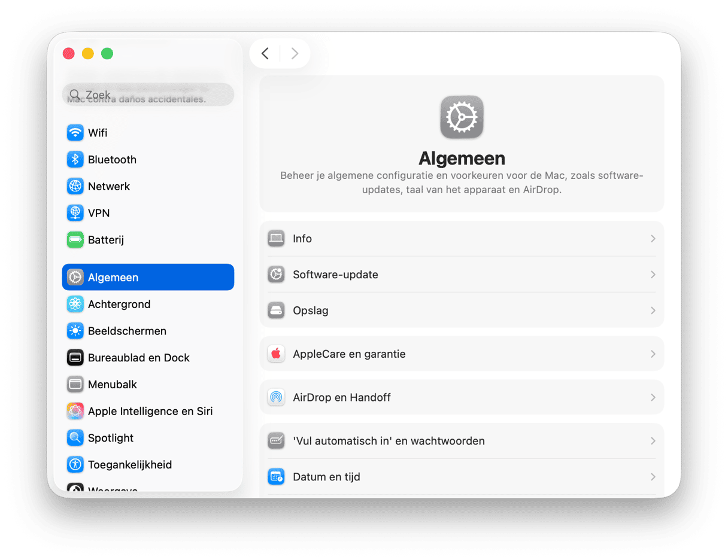Open 'Vul automatisch in' en wachtwoorden
Screen dimensions: 728x560
(389, 441)
